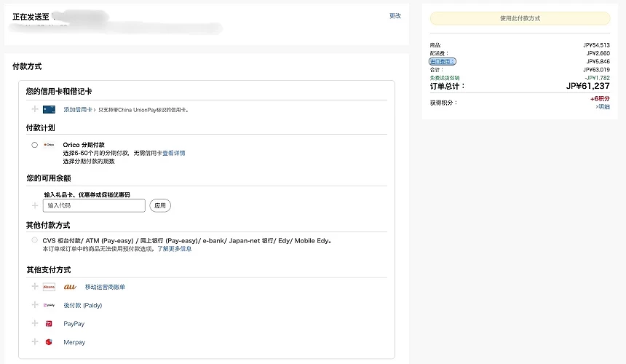626x364 pixels.
Task: Select the CVS/ATM Pay-easy radio button
Action: [x=34, y=240]
